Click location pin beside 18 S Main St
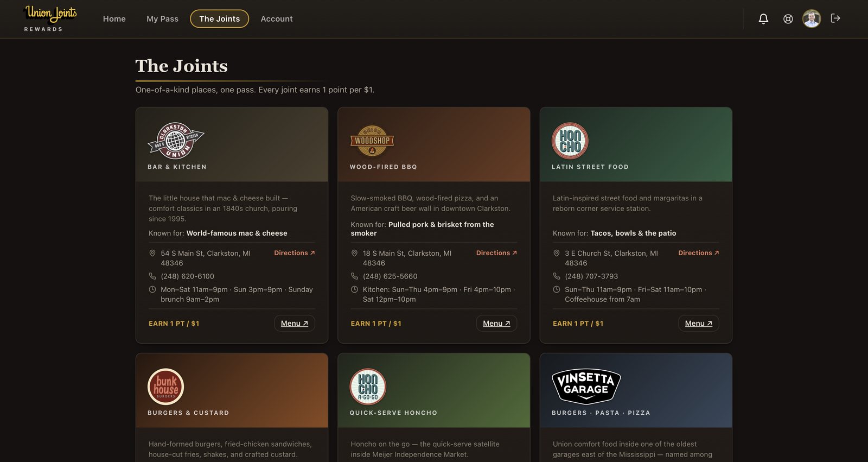Viewport: 868px width, 462px height. pos(354,254)
